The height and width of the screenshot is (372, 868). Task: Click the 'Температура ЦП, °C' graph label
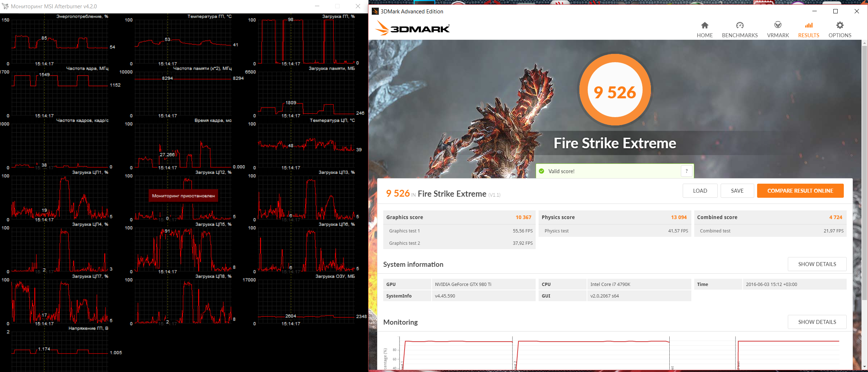(x=332, y=120)
